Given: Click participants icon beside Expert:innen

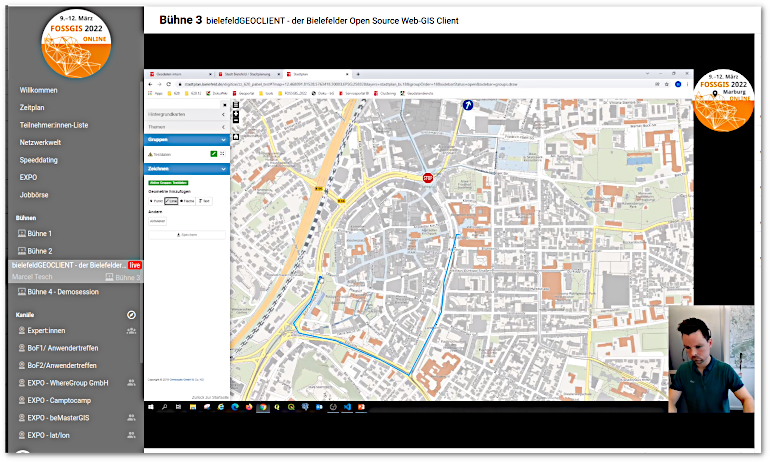Looking at the screenshot, I should click(131, 331).
